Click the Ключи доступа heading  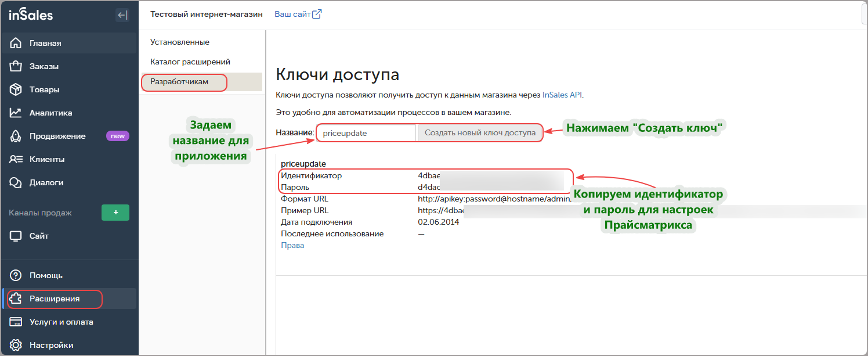pos(338,74)
